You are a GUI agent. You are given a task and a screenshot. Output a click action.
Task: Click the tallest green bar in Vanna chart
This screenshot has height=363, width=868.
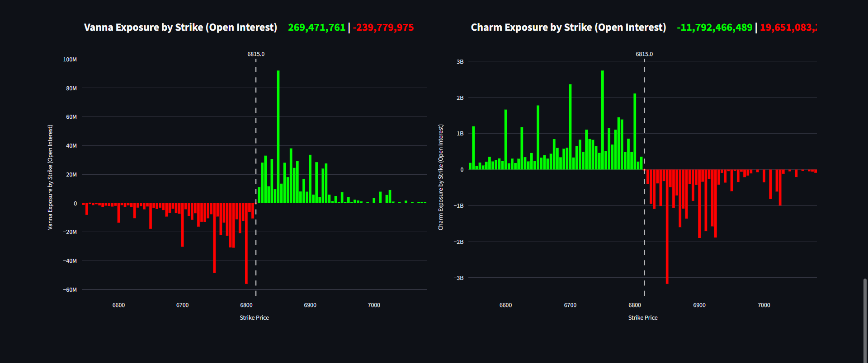(x=278, y=135)
